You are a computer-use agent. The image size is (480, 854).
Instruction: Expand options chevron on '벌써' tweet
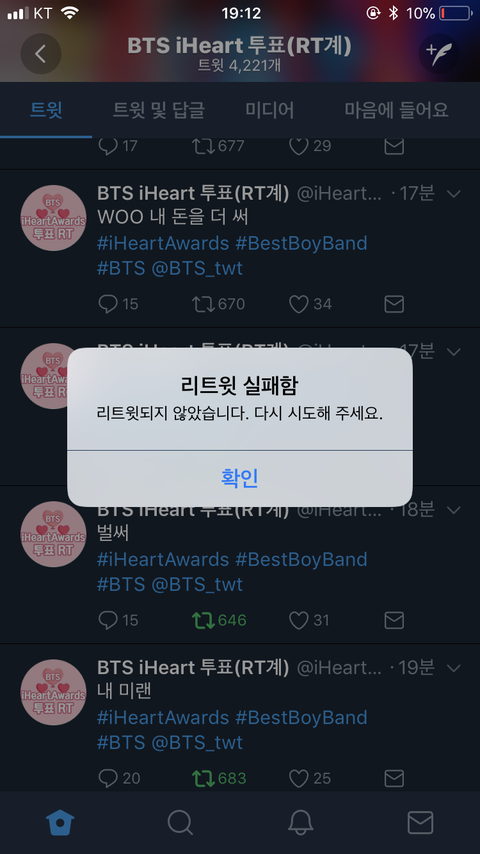pos(453,509)
